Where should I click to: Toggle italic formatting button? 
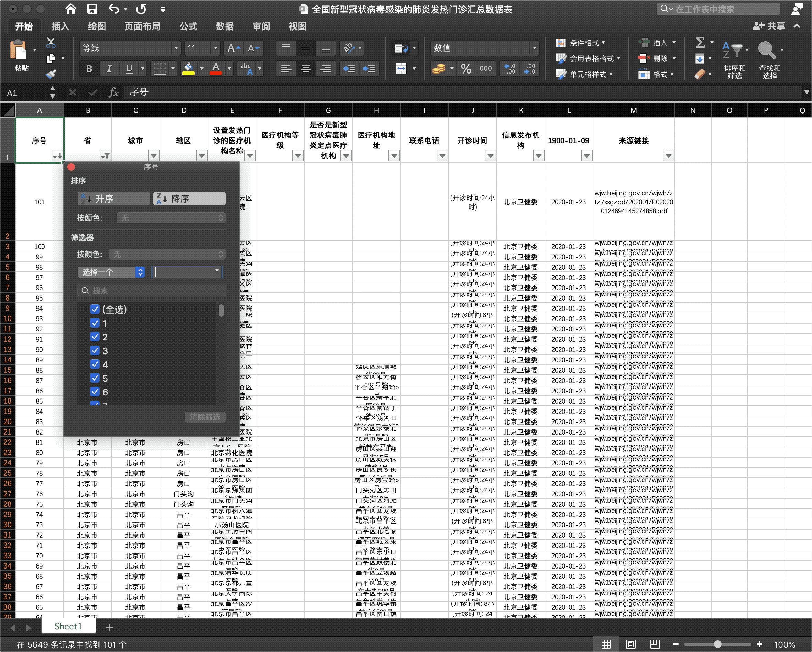[x=109, y=68]
